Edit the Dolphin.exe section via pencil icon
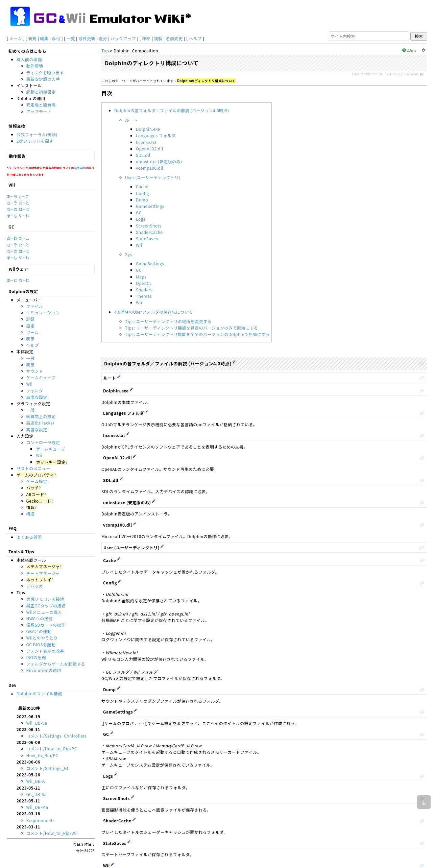Image resolution: width=434 pixels, height=868 pixels. [x=131, y=390]
